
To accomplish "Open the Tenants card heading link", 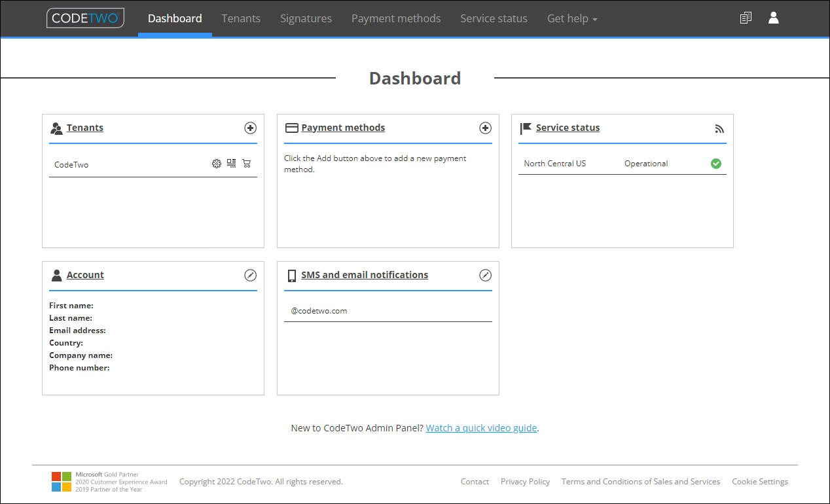I will click(x=85, y=128).
